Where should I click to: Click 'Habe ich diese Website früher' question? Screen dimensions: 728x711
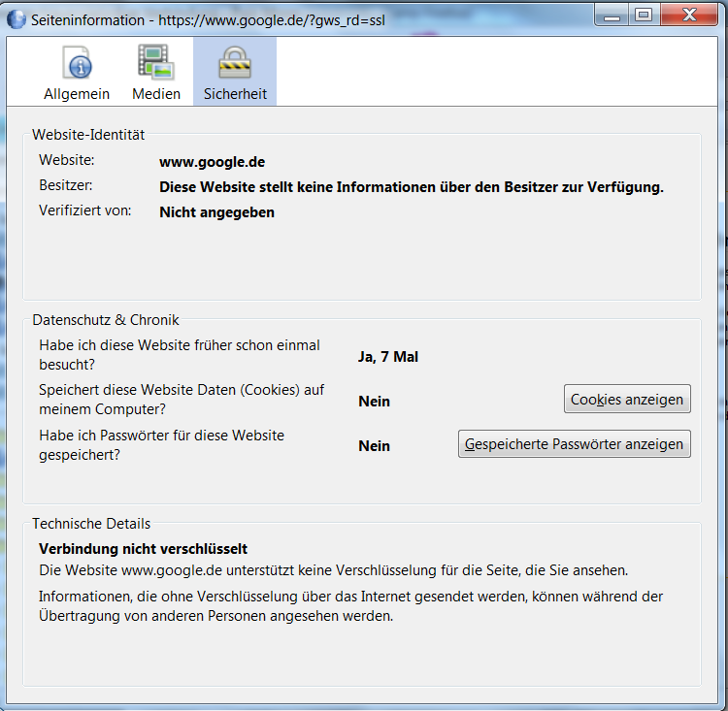pos(180,355)
